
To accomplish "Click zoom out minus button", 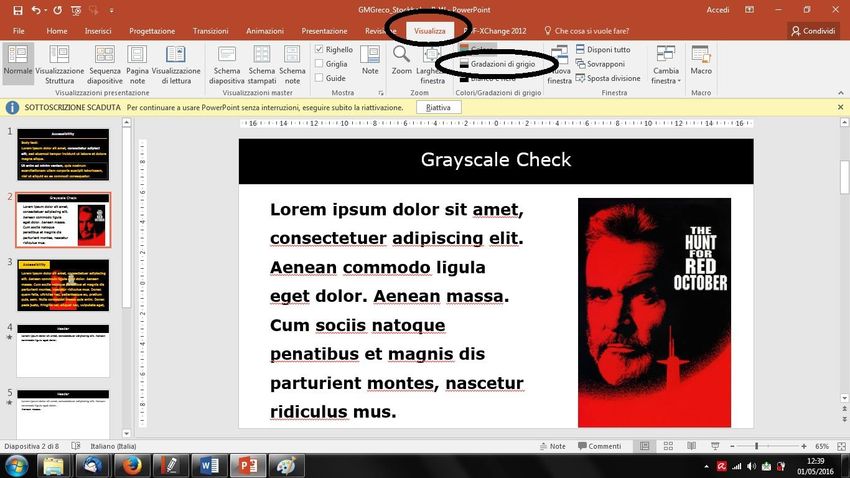I will click(x=732, y=446).
